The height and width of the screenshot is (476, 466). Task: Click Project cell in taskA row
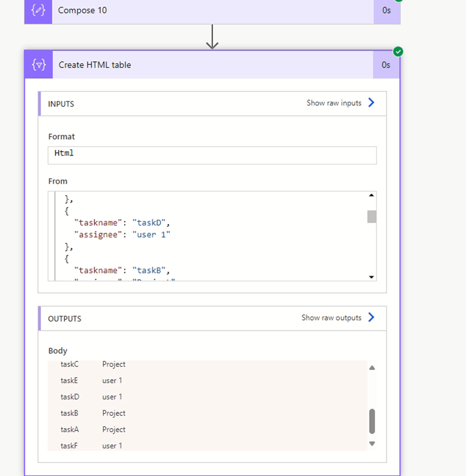tap(114, 430)
